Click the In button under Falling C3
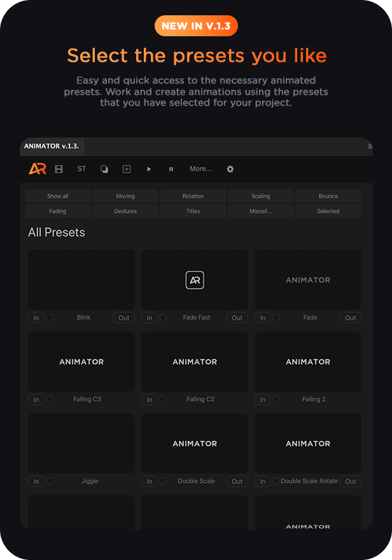 [x=36, y=400]
